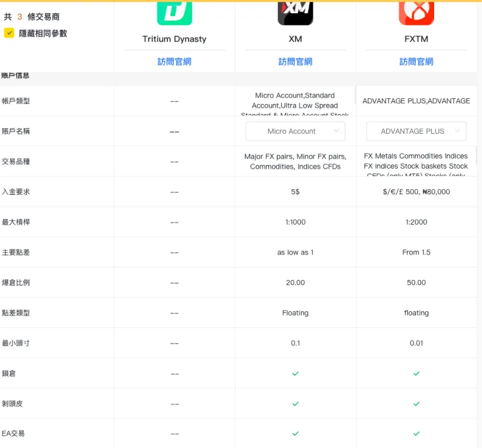Click FXTM deposit value $/€/£ 500
Viewport: 482px width, 448px height.
tap(416, 192)
